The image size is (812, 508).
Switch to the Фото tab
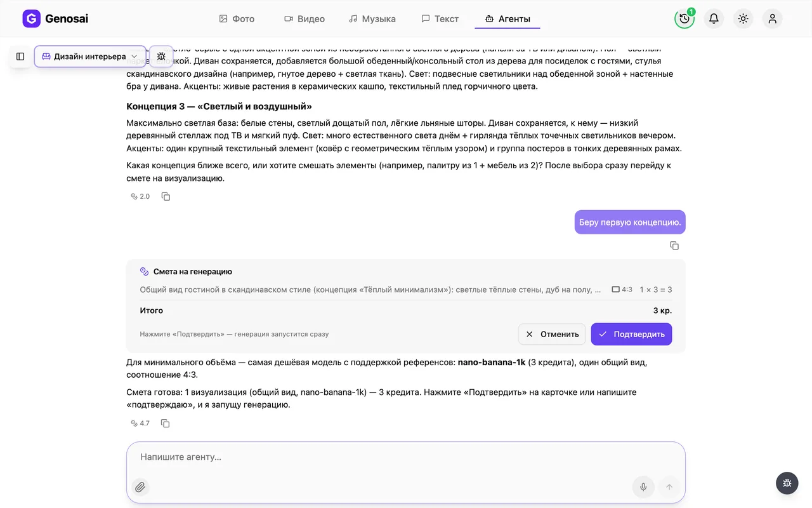237,19
